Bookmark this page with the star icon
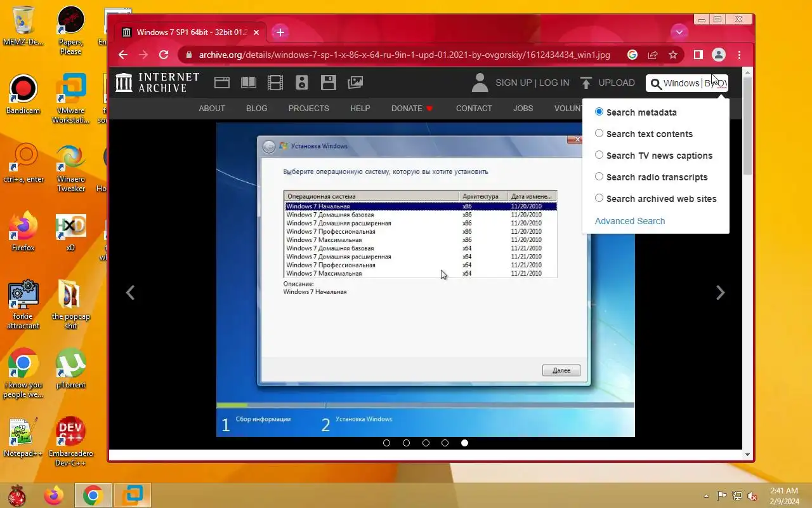 point(673,55)
